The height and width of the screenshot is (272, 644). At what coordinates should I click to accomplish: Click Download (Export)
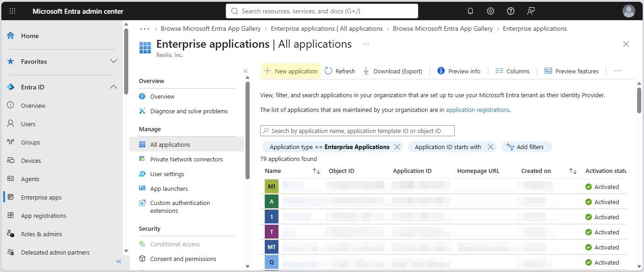coord(393,71)
